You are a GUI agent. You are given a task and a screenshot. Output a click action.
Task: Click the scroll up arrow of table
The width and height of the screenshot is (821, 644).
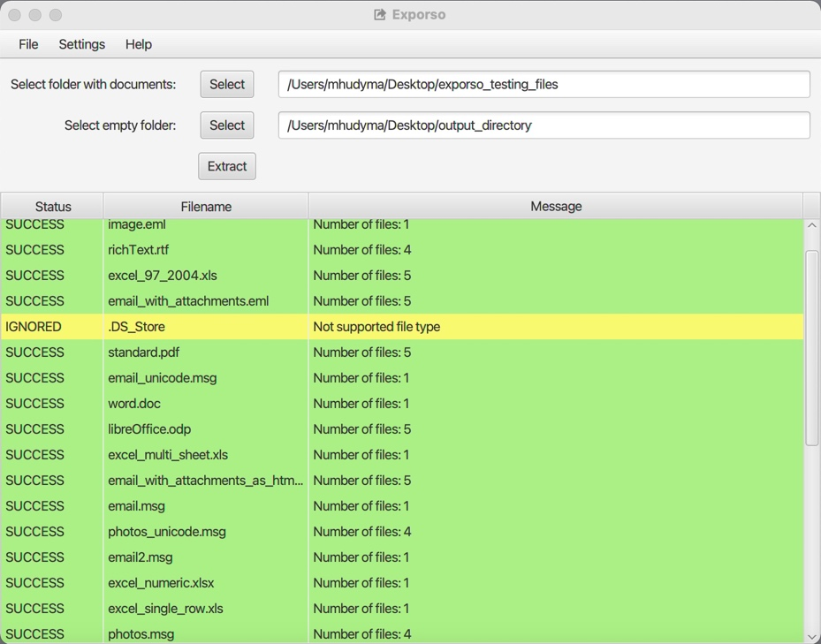tap(812, 226)
